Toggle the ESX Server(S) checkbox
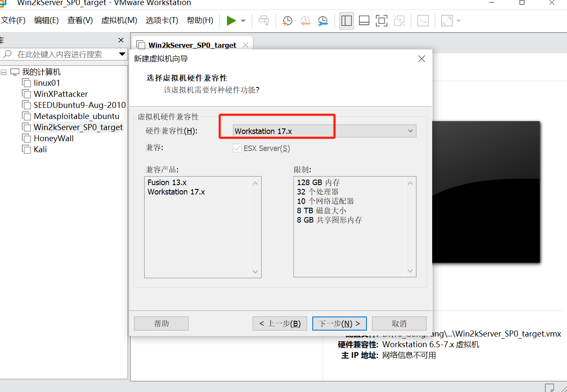 pos(237,148)
